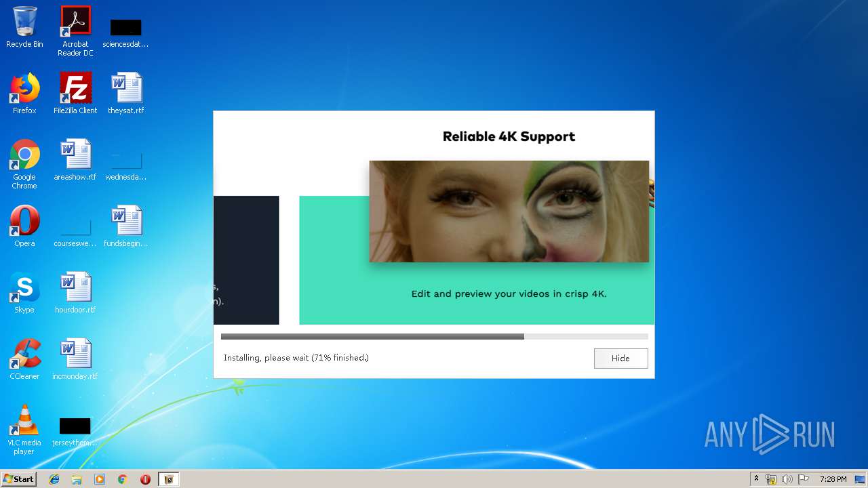This screenshot has width=868, height=488.
Task: Click the installation progress bar
Action: click(x=434, y=336)
